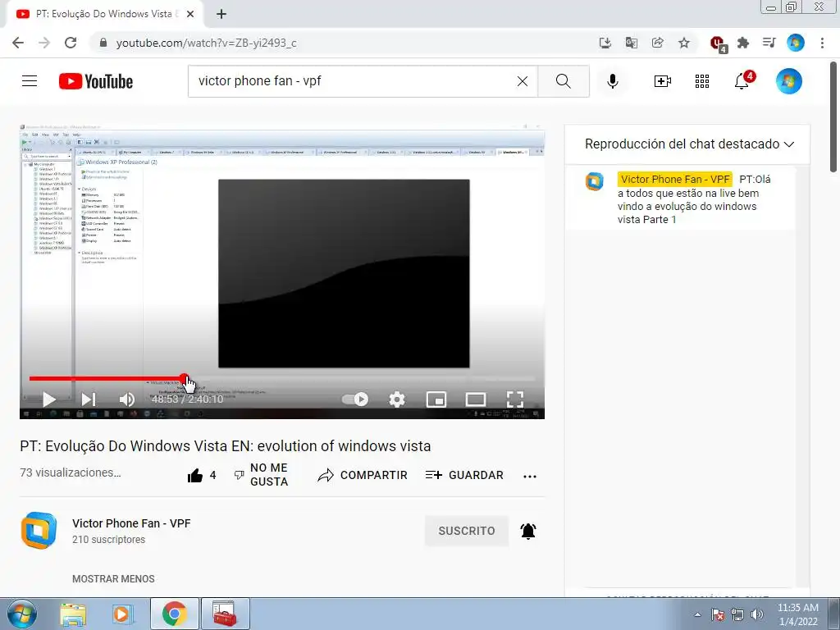Screen dimensions: 840x630
Task: Click the page vertical scrollbar
Action: pyautogui.click(x=834, y=118)
